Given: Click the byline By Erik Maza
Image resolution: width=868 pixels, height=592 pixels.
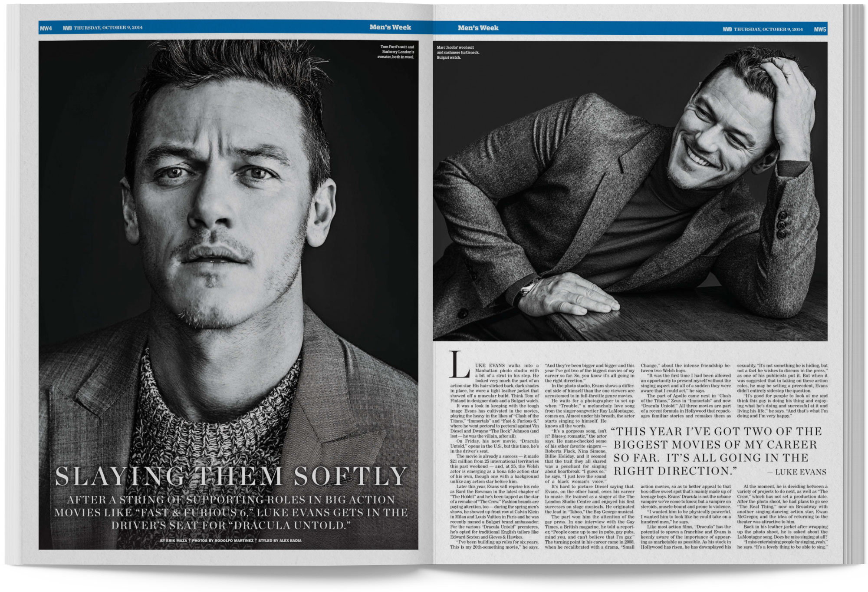Looking at the screenshot, I should coord(174,541).
